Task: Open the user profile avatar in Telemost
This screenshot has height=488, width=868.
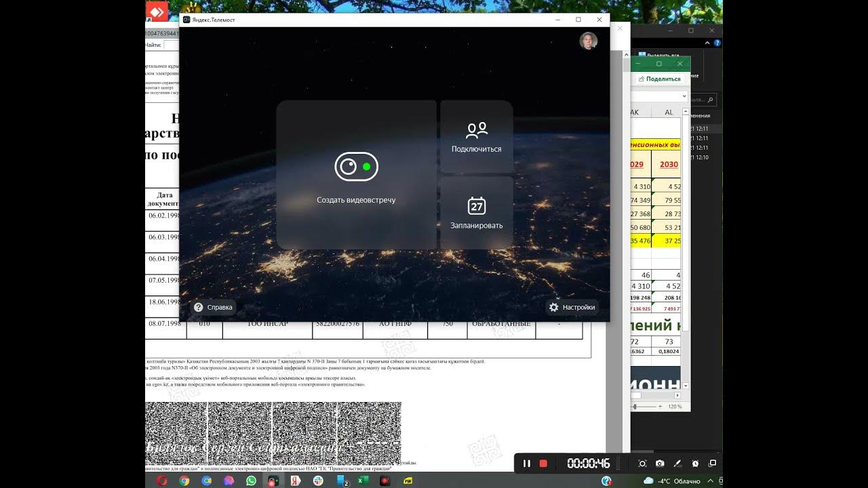Action: 589,41
